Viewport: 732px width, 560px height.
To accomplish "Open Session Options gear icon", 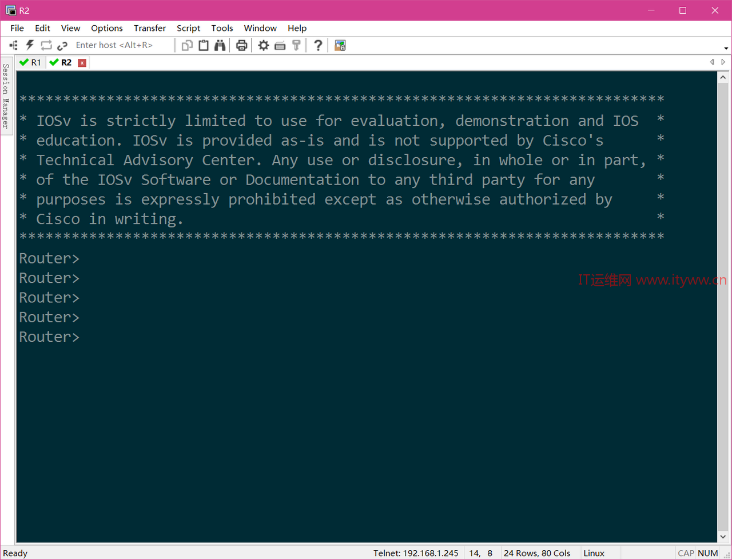I will coord(263,45).
